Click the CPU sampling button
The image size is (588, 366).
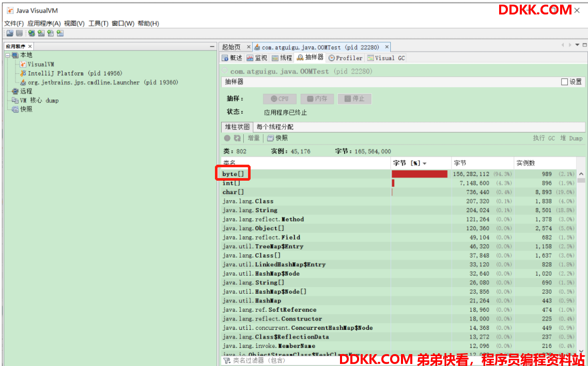[x=280, y=99]
